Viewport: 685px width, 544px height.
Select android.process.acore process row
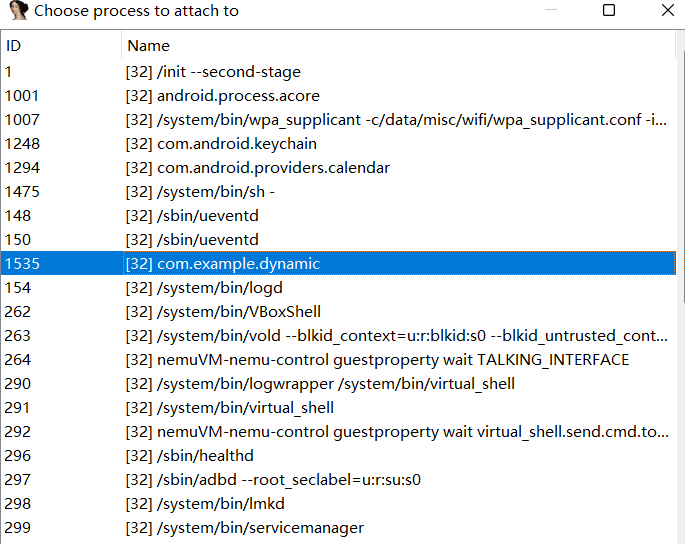click(x=338, y=96)
